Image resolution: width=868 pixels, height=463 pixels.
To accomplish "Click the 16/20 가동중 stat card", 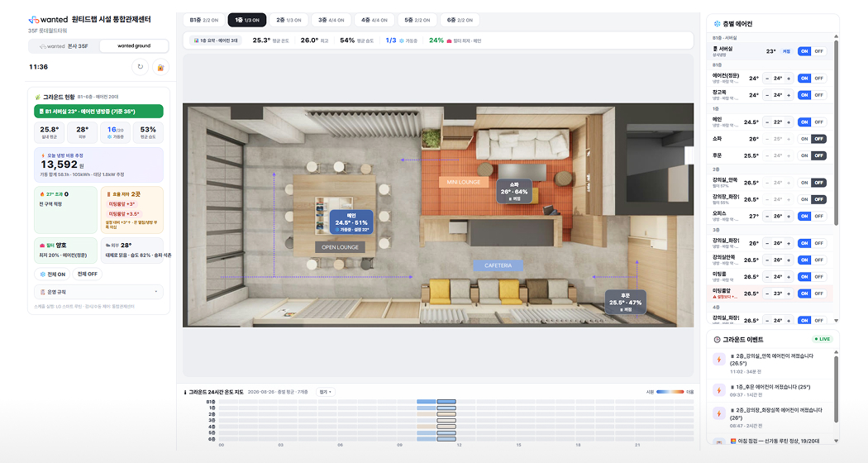I will click(x=115, y=133).
